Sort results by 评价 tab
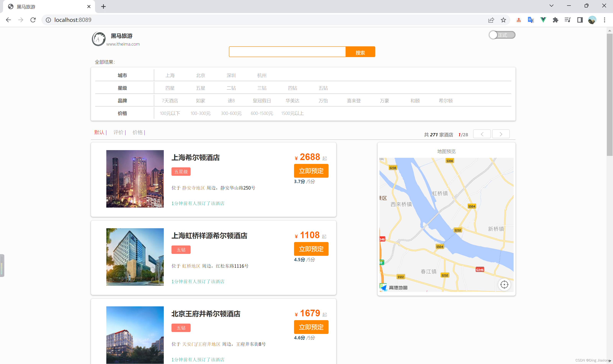This screenshot has width=613, height=364. (x=119, y=133)
